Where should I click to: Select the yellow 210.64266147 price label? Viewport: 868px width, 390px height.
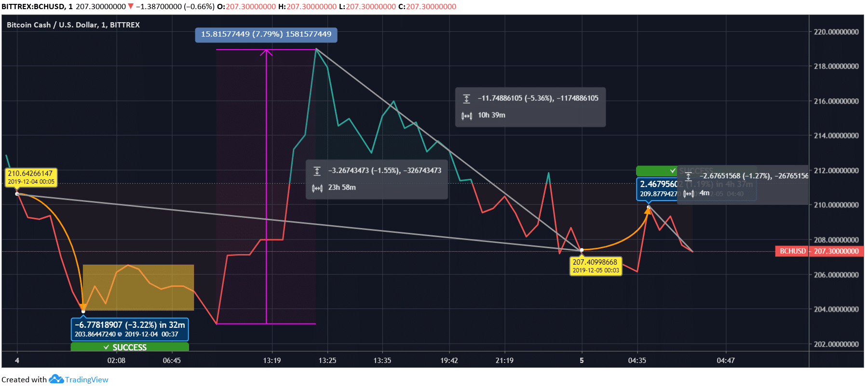click(x=31, y=177)
